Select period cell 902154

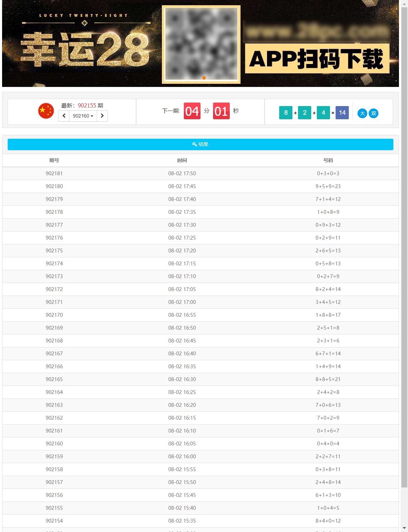pyautogui.click(x=54, y=521)
